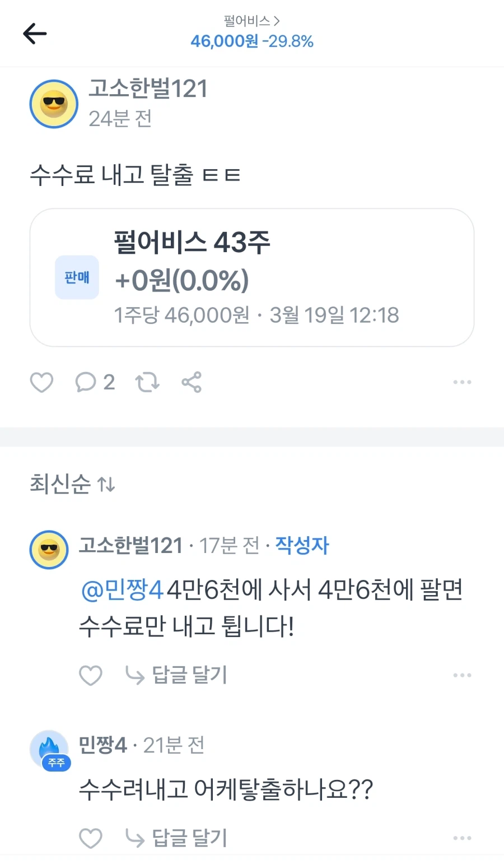Open more options menu on 민짱4's comment
This screenshot has height=864, width=504.
pyautogui.click(x=463, y=838)
